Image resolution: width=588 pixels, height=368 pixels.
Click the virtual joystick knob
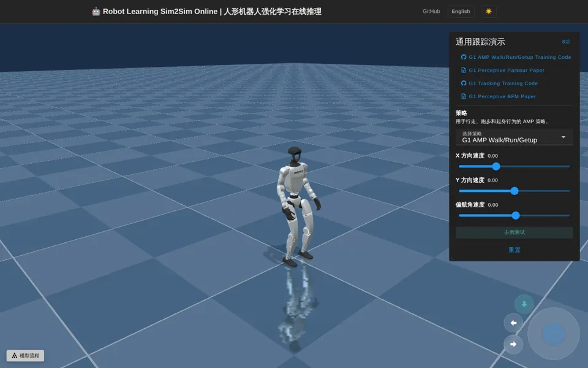pyautogui.click(x=554, y=334)
